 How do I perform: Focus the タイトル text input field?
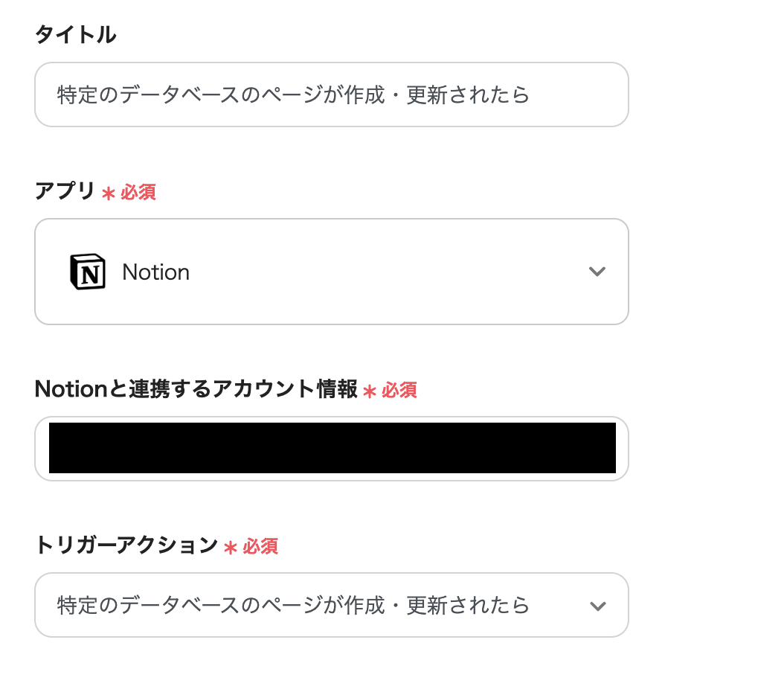[x=332, y=94]
